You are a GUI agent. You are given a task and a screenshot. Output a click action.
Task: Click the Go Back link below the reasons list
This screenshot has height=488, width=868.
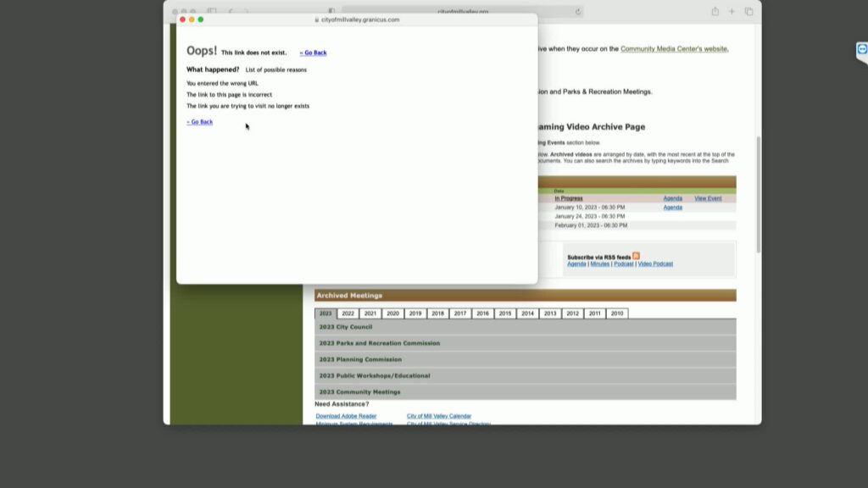point(200,122)
